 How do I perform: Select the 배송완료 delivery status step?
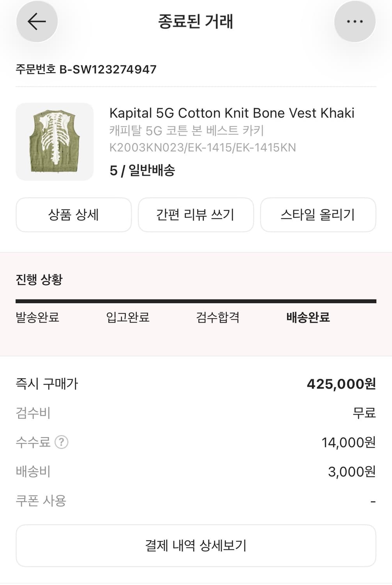tap(308, 318)
